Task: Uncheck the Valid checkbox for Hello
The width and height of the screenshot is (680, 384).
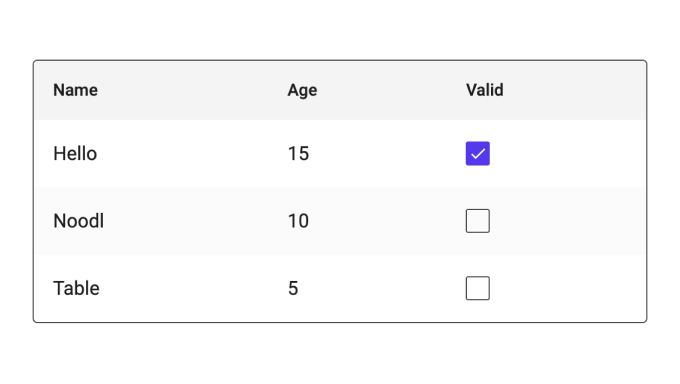Action: [x=477, y=154]
